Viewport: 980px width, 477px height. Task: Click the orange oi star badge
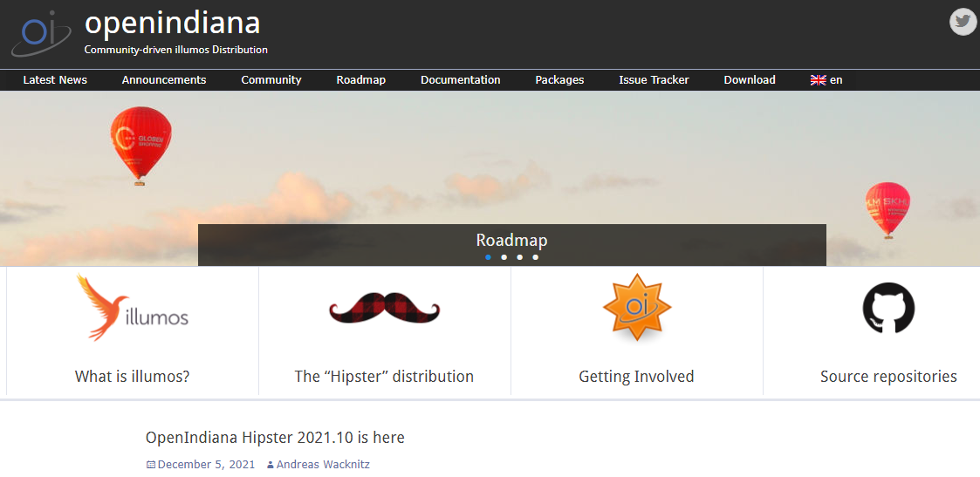point(637,307)
